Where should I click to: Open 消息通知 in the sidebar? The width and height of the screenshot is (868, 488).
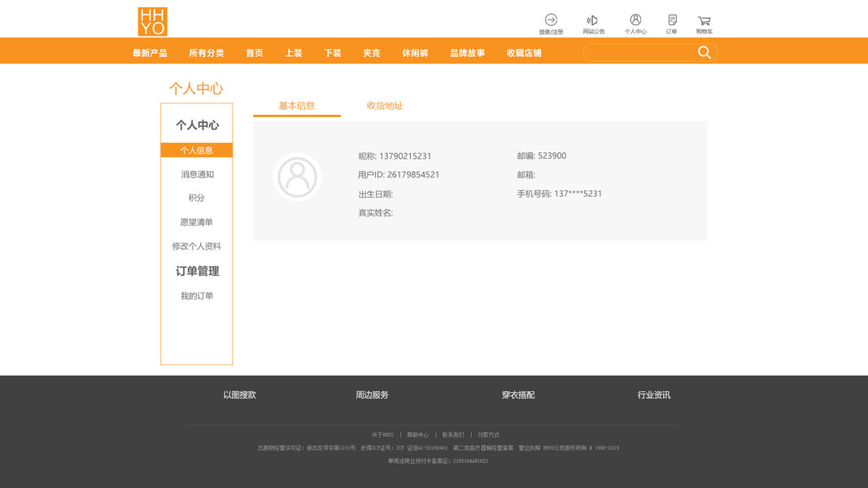point(197,174)
